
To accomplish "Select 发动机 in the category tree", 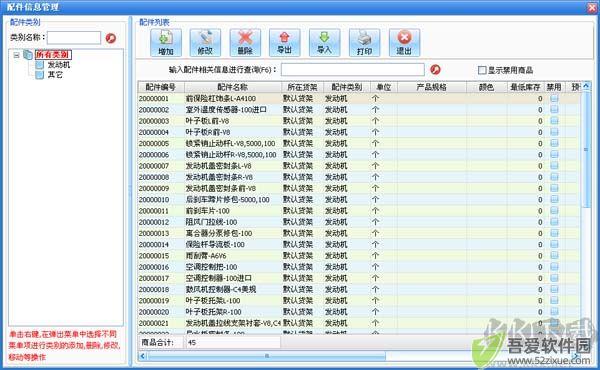I will [x=59, y=65].
